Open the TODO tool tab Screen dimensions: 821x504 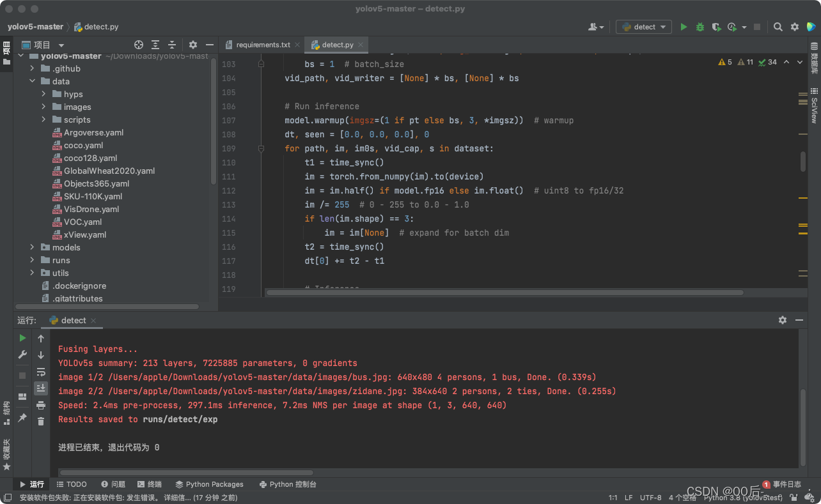71,484
